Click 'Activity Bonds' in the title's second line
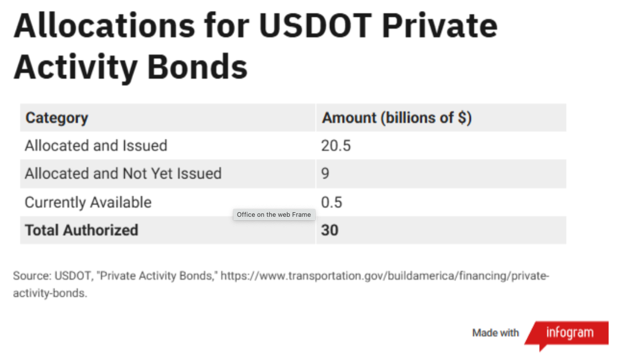 131,67
